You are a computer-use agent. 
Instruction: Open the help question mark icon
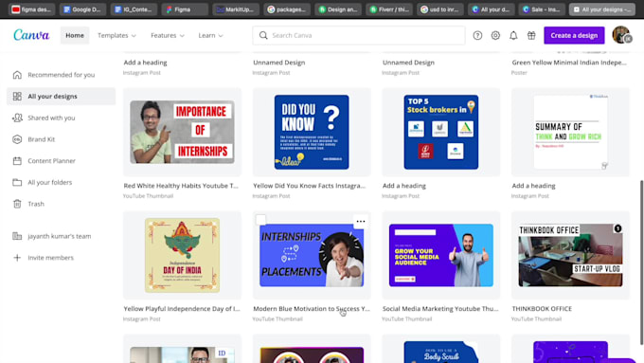coord(477,35)
